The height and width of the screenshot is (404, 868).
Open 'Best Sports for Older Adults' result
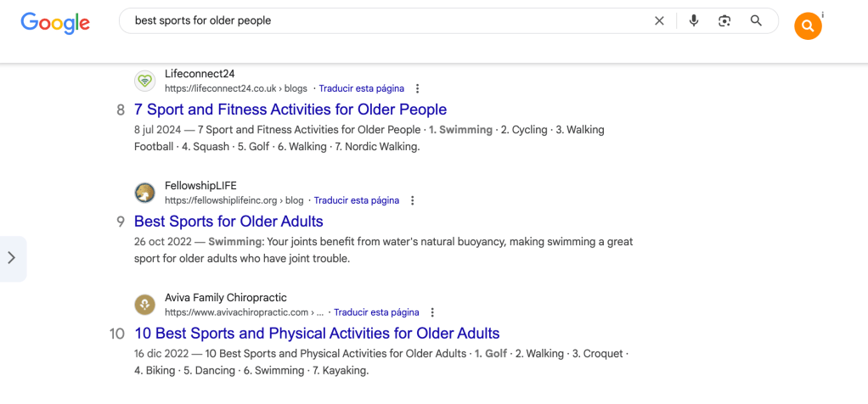[228, 222]
